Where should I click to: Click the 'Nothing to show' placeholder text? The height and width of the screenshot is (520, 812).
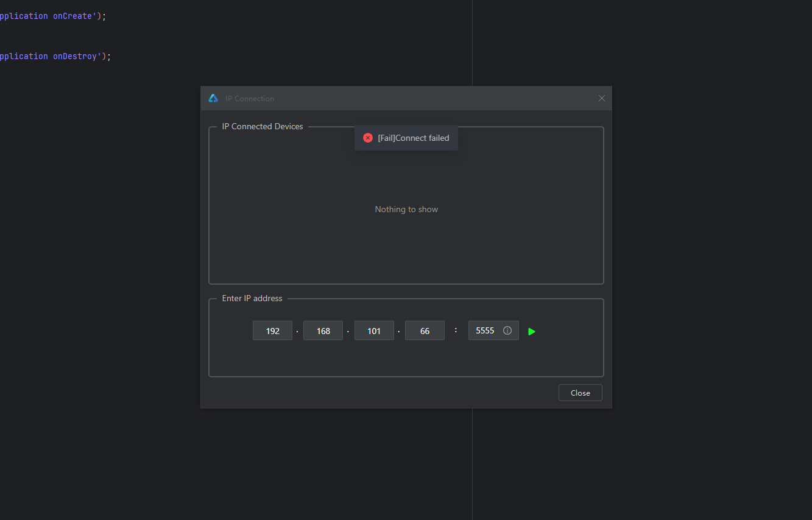coord(406,209)
